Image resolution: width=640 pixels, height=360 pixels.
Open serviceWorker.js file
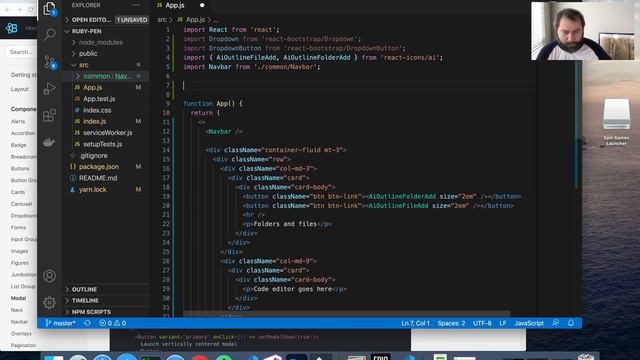pos(107,133)
